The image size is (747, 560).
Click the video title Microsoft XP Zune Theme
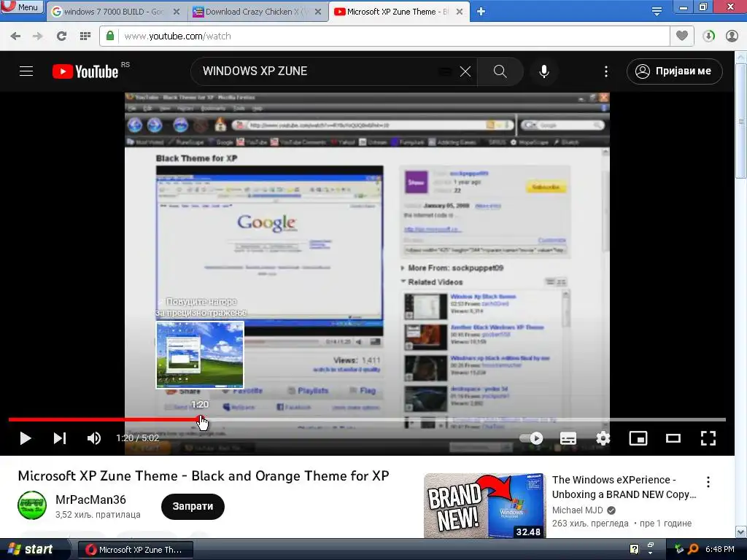(x=204, y=475)
